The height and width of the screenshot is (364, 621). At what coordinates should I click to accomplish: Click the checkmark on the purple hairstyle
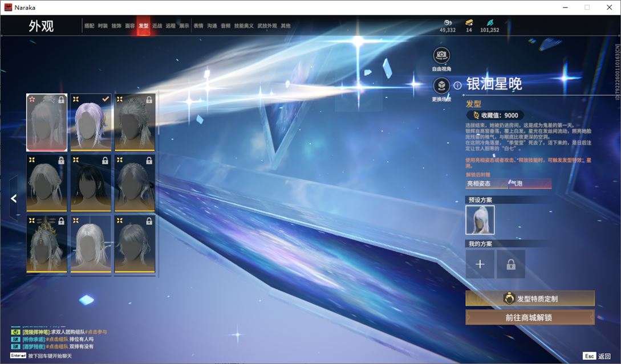(105, 99)
